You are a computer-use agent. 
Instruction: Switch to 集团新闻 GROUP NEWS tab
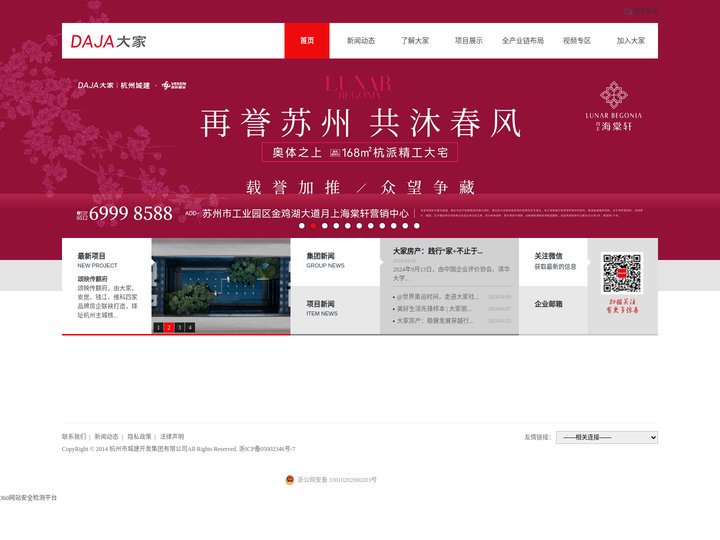tap(335, 262)
